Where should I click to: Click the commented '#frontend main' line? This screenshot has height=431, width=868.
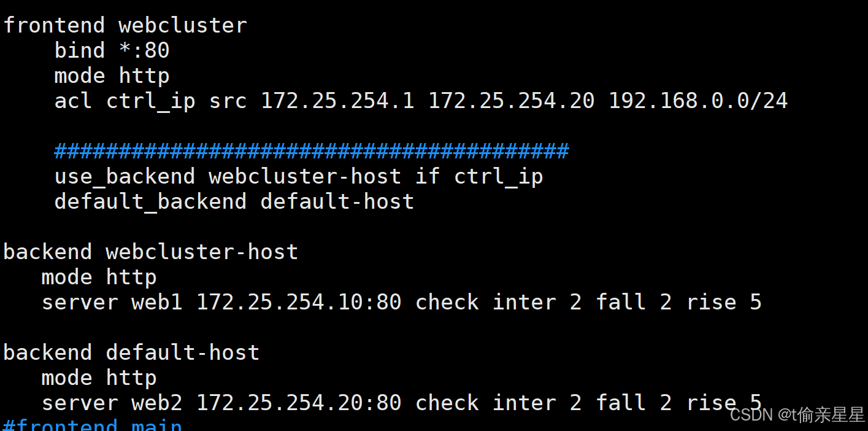(93, 425)
